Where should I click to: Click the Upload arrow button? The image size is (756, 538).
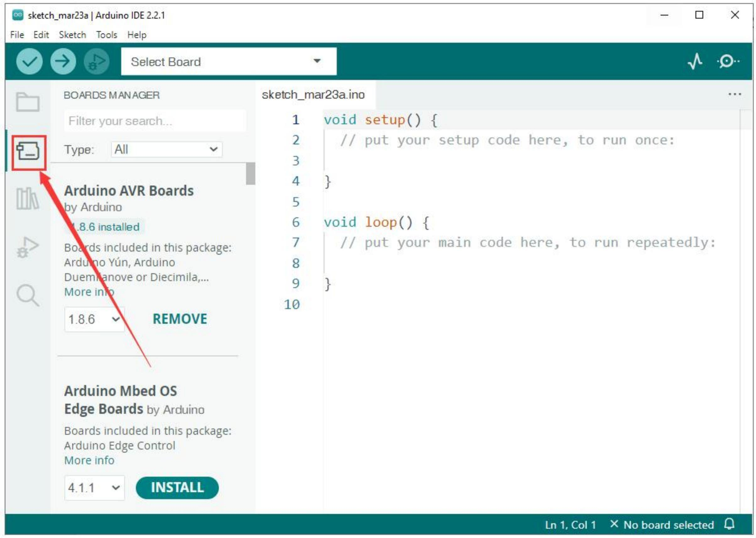63,61
